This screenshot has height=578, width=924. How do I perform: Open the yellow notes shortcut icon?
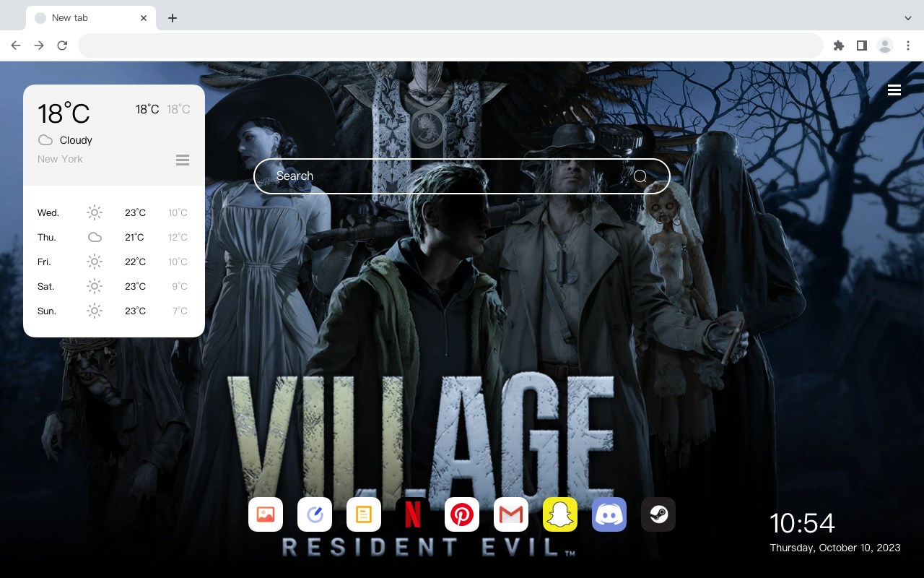tap(364, 514)
